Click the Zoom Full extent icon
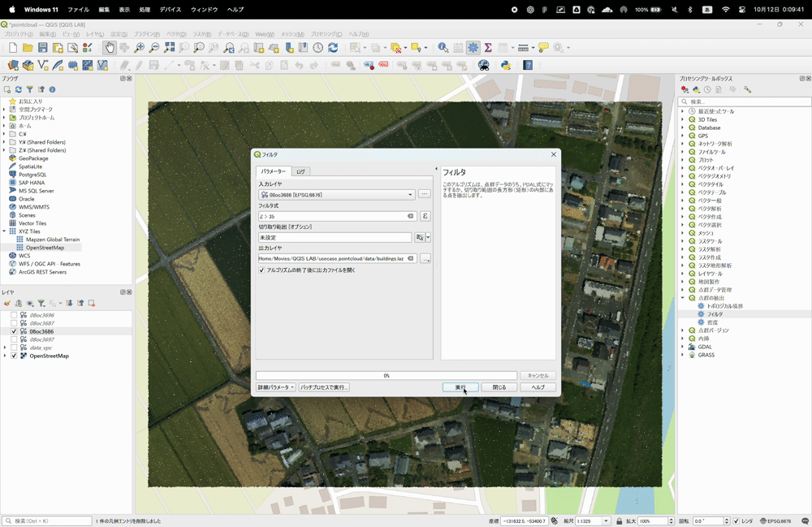The height and width of the screenshot is (527, 812). click(x=170, y=48)
